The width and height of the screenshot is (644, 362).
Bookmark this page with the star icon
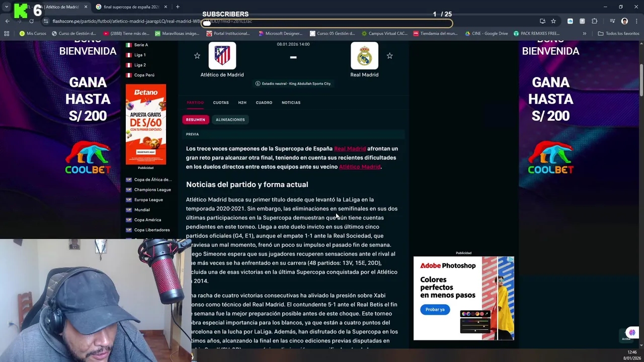(553, 21)
